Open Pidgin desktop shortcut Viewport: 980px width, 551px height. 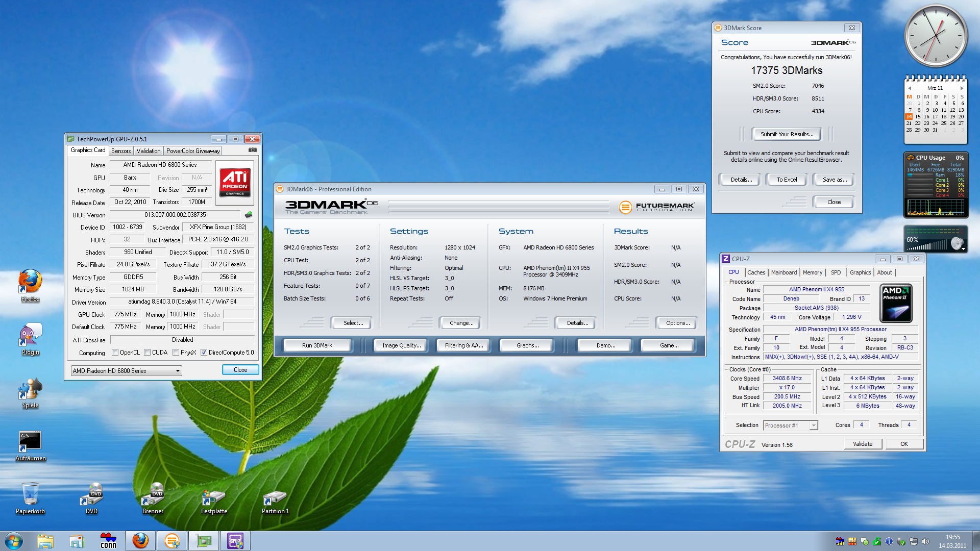pyautogui.click(x=31, y=339)
